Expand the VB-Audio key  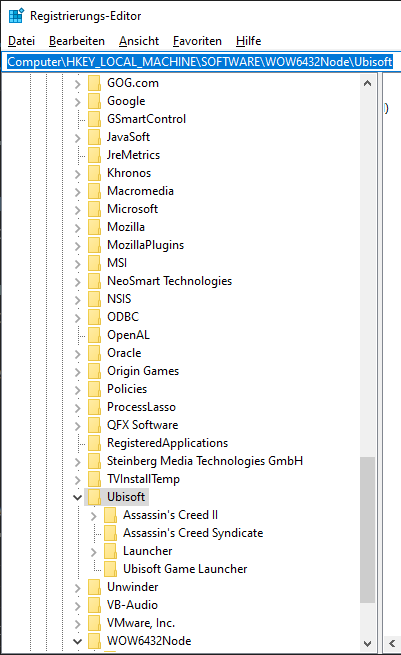tap(78, 606)
